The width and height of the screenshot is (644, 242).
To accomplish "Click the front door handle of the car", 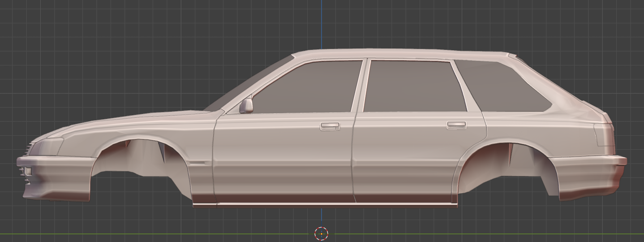I will (x=330, y=126).
